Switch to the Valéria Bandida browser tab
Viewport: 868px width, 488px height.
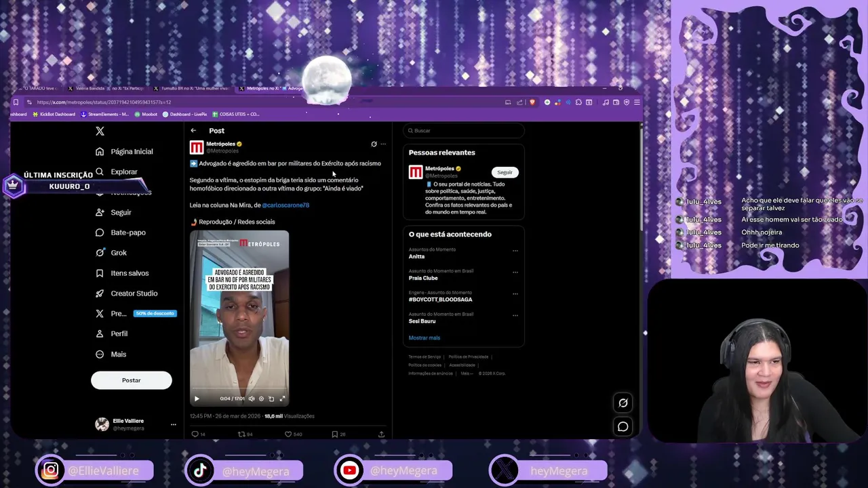105,88
